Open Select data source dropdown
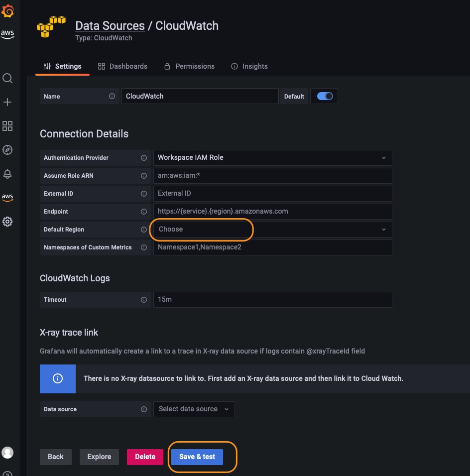The width and height of the screenshot is (470, 476). [x=194, y=409]
